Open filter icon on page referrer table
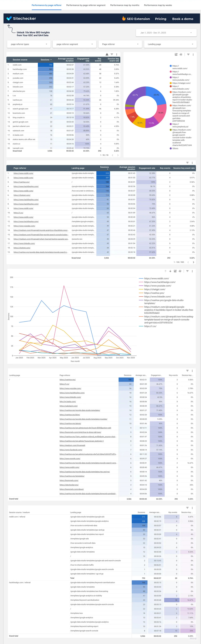This screenshot has width=201, height=644. coord(187,163)
